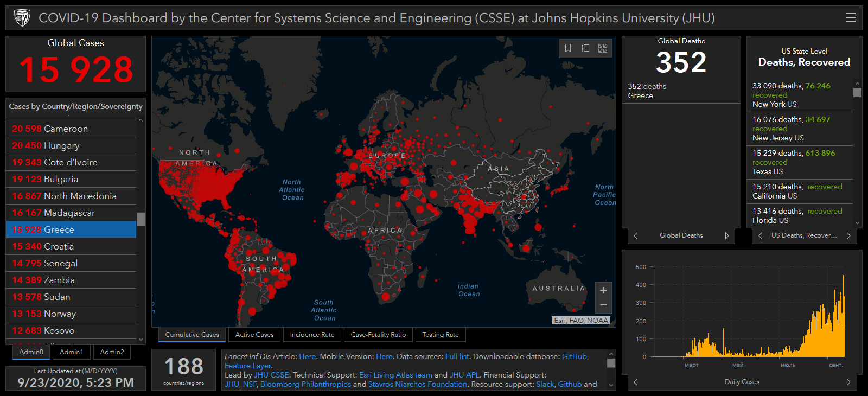Viewport: 868px width, 396px height.
Task: Select Kosovo in country list
Action: tap(71, 330)
